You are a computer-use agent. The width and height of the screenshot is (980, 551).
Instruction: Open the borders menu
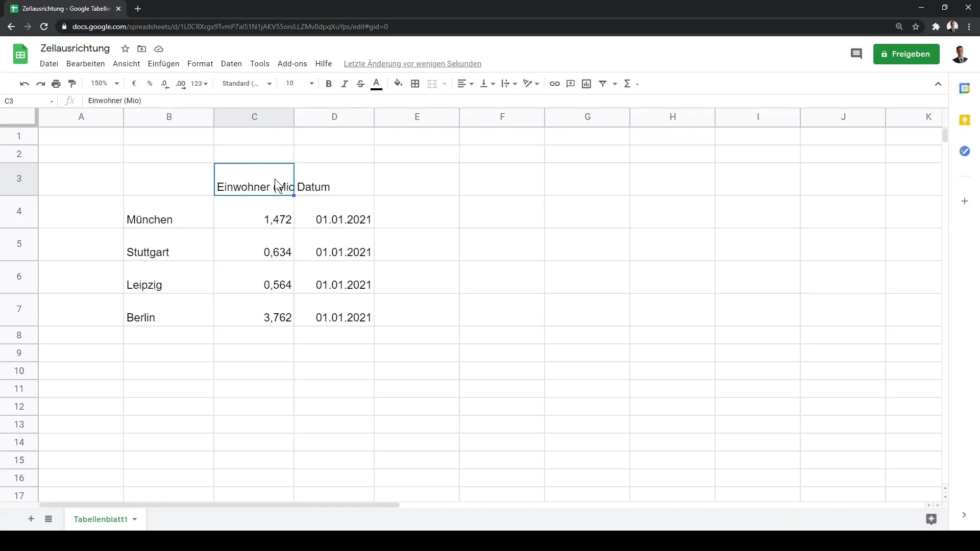click(x=415, y=84)
